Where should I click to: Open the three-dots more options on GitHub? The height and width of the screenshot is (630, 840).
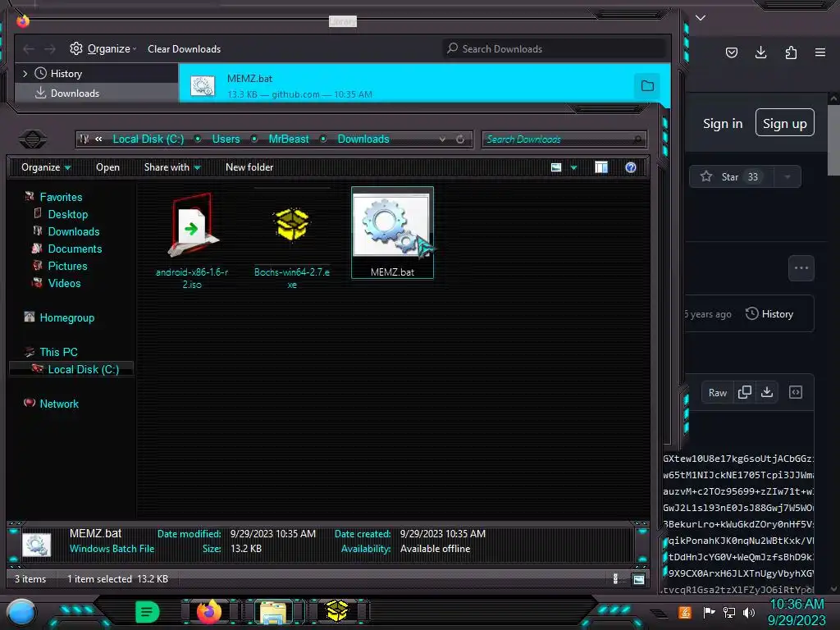click(801, 268)
